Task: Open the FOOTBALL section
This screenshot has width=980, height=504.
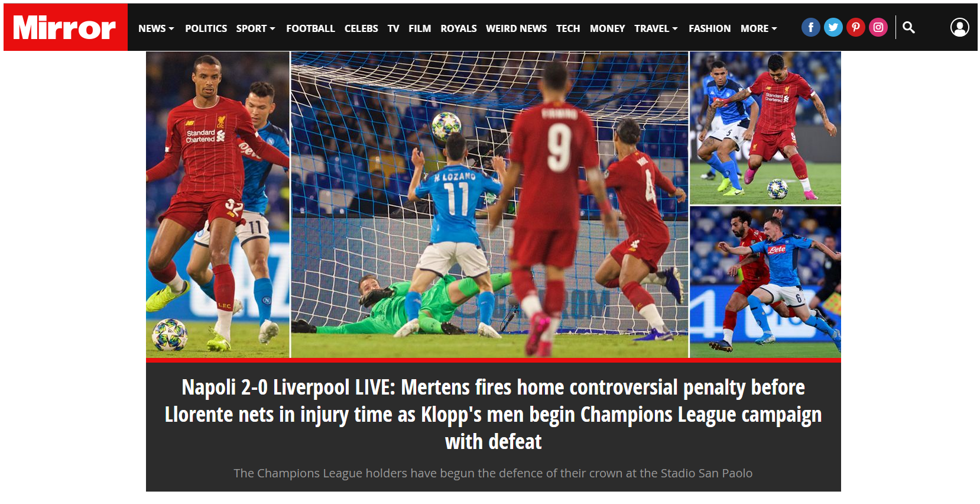Action: pos(310,28)
